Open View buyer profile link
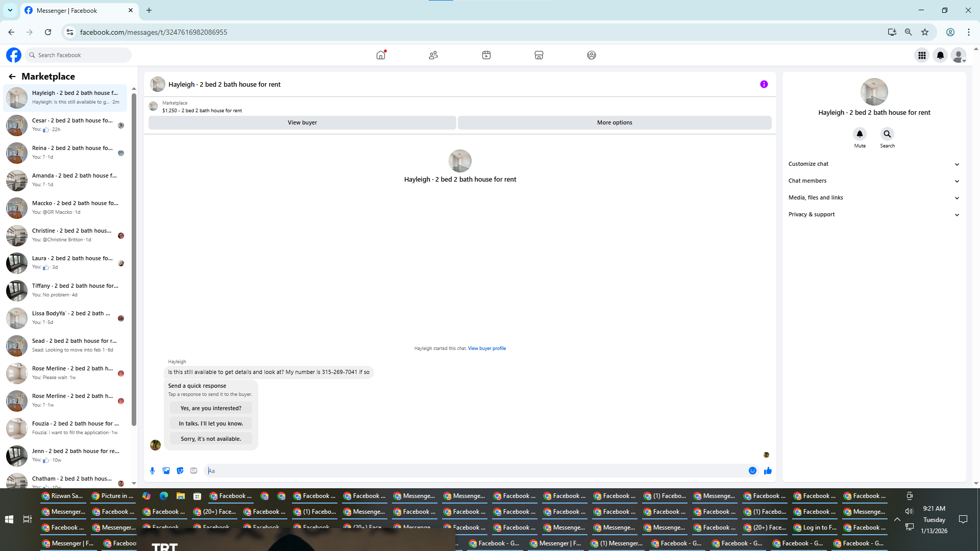980x551 pixels. tap(486, 348)
